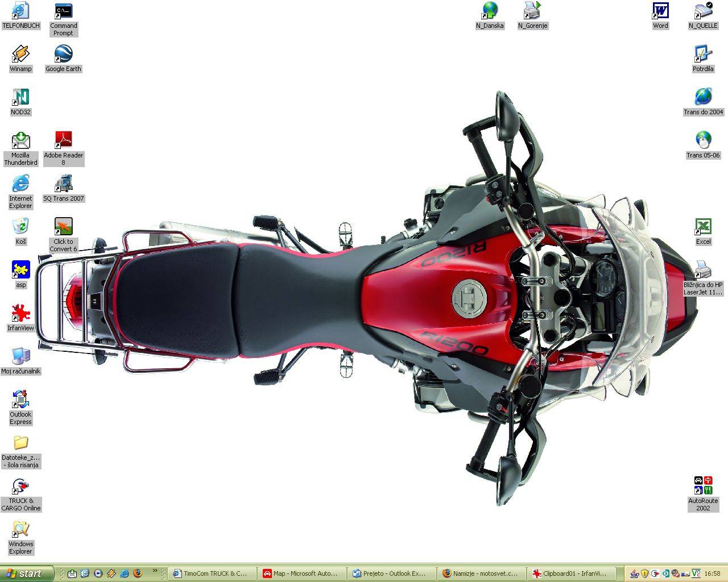728x582 pixels.
Task: Click the Java coffee cup tray icon
Action: (634, 573)
